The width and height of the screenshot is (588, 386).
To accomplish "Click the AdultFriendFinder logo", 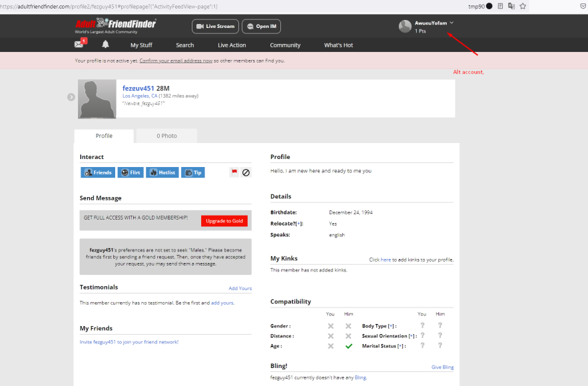I will coord(115,25).
